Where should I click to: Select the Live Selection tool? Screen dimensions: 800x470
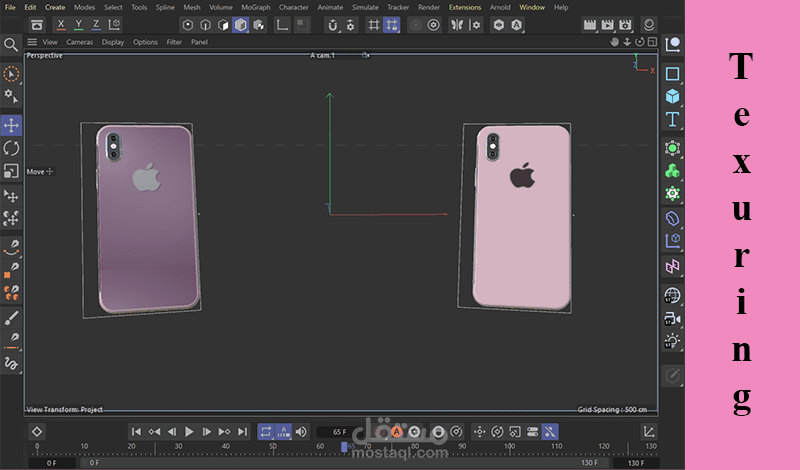coord(11,74)
